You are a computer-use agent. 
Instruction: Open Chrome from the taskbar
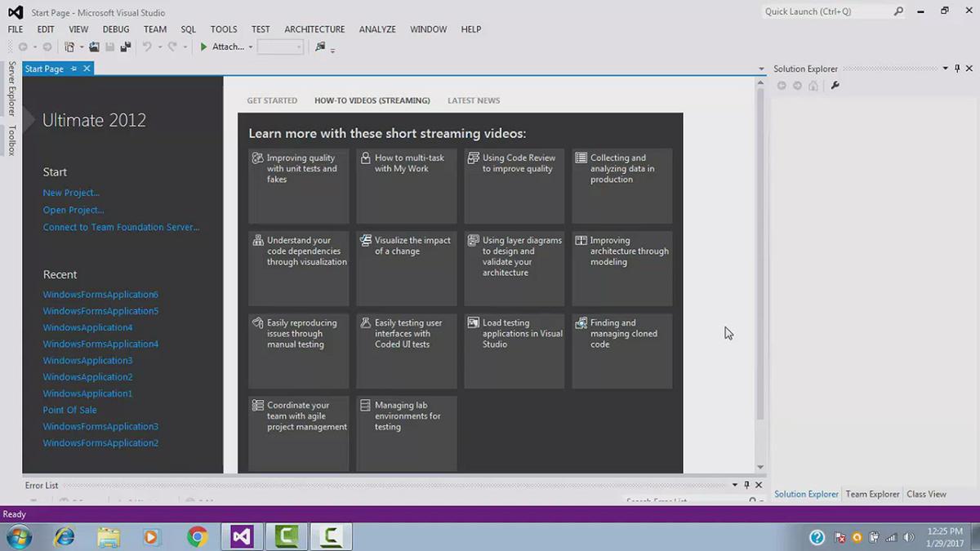click(x=197, y=536)
